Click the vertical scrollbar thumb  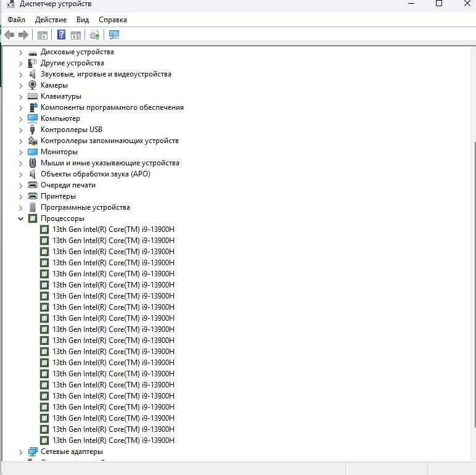coord(475,284)
